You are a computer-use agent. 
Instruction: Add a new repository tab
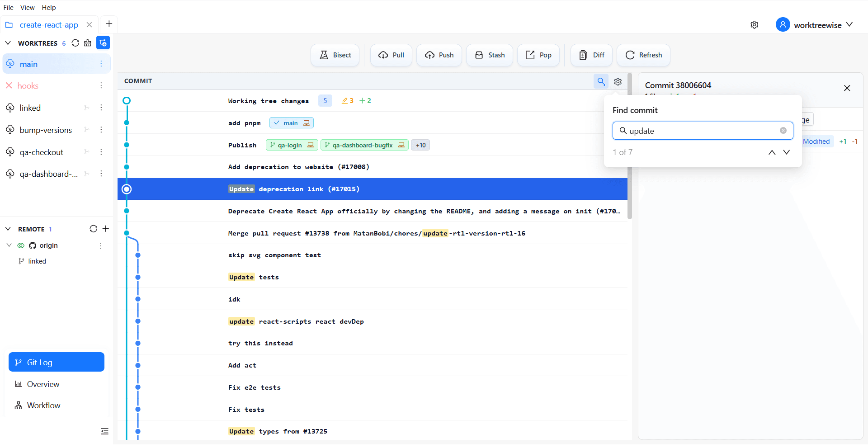[109, 24]
